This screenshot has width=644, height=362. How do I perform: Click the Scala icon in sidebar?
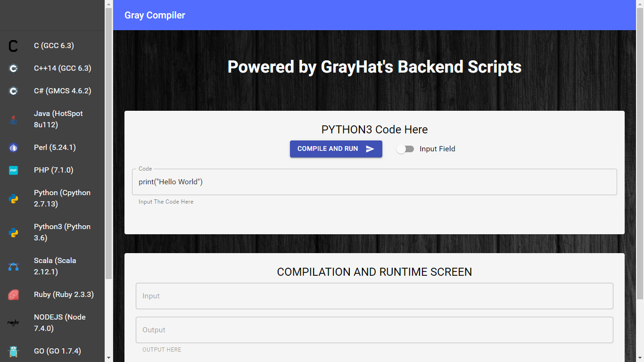pos(13,266)
